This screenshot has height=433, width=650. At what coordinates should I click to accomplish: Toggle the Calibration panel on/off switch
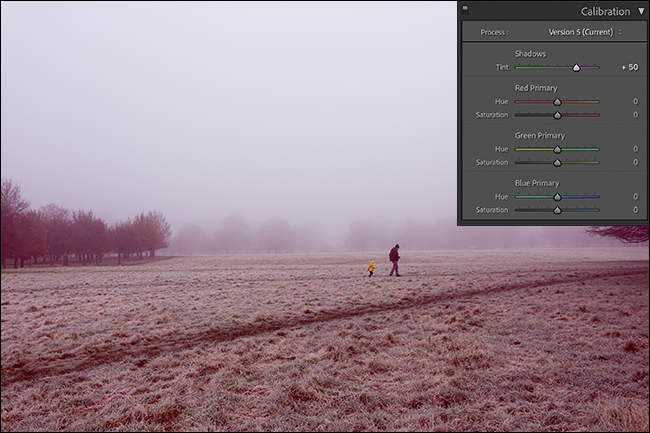(466, 9)
